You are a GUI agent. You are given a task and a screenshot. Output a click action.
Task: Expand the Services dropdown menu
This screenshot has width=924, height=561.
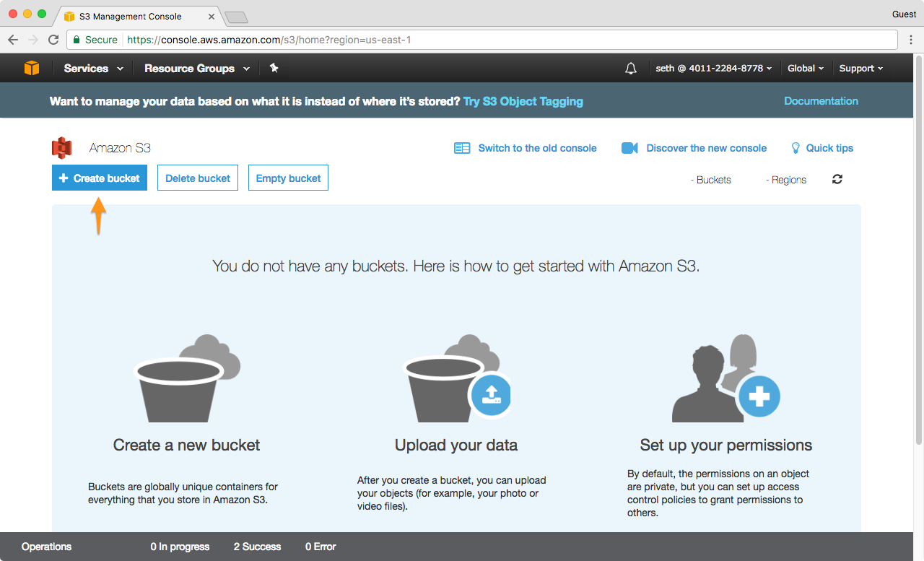(x=93, y=68)
